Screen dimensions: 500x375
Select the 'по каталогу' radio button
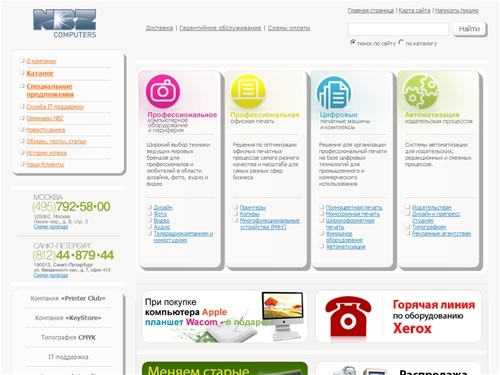[401, 42]
